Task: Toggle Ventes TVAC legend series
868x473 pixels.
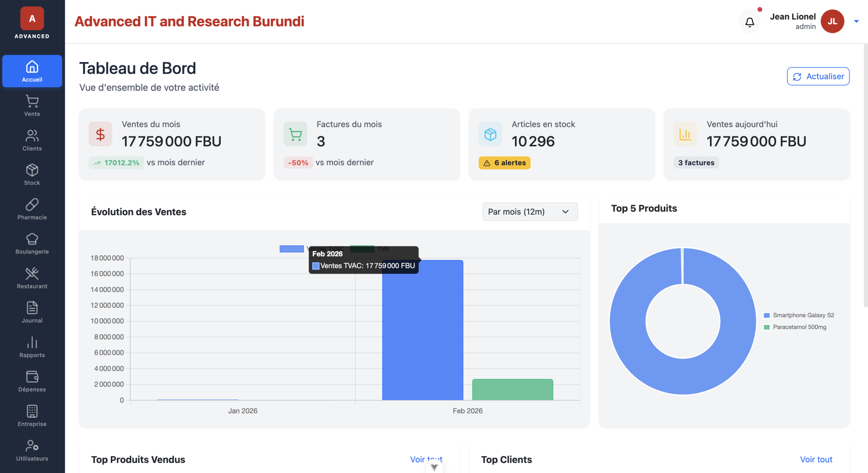Action: coord(292,249)
